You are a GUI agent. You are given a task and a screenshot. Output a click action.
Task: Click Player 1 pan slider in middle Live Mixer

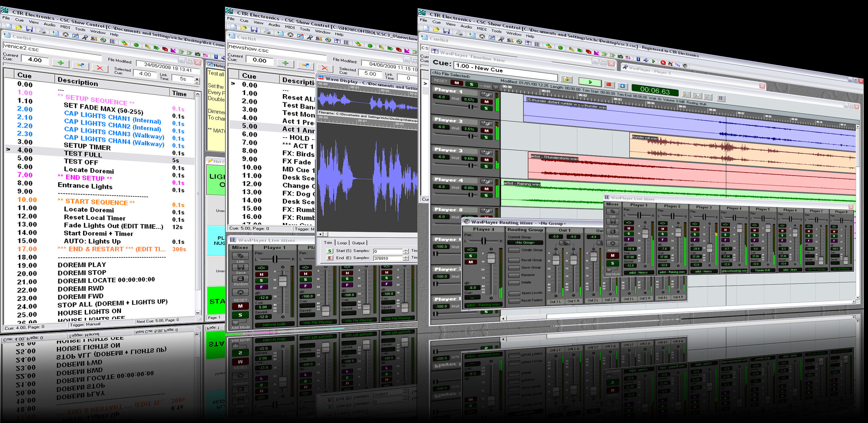tap(275, 259)
